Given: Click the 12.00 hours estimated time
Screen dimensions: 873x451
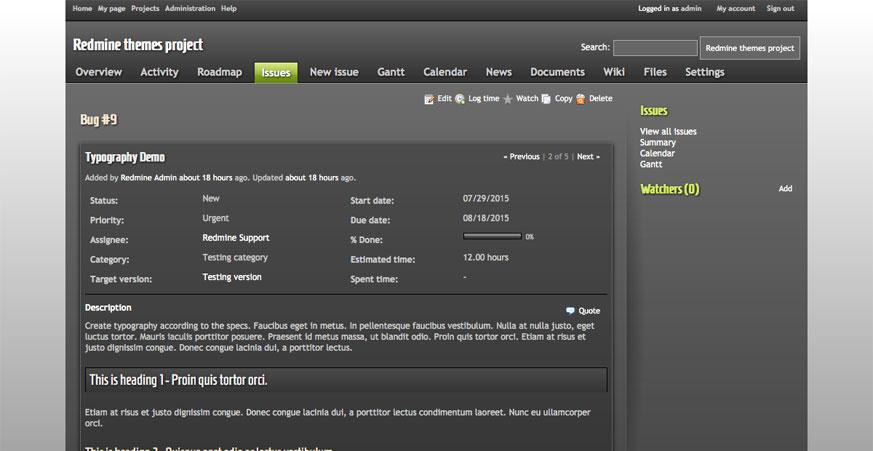Looking at the screenshot, I should pyautogui.click(x=485, y=258).
